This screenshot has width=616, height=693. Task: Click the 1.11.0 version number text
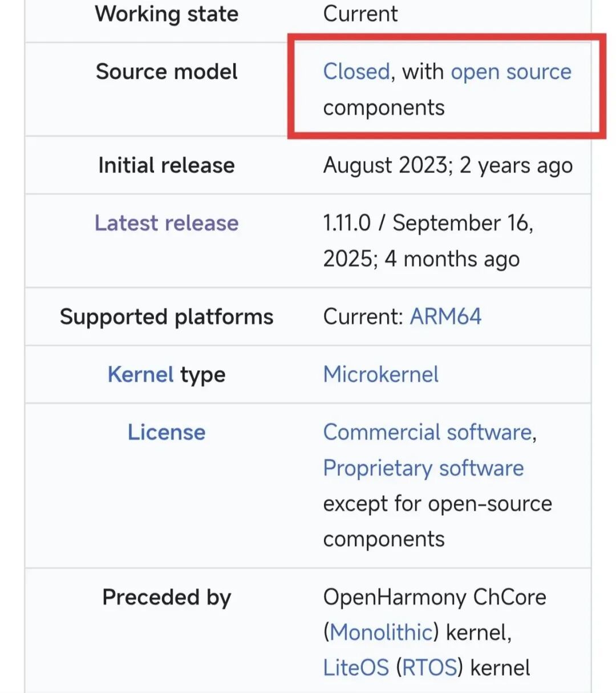(347, 223)
